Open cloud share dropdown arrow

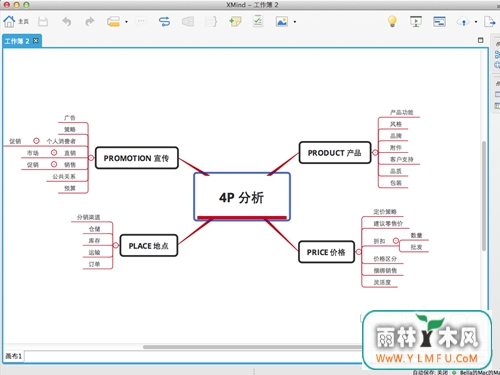point(476,22)
